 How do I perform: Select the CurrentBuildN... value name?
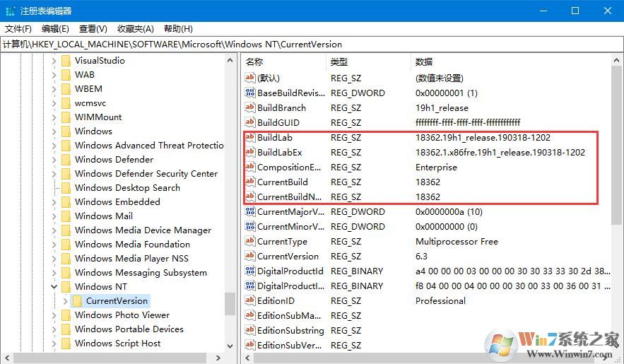[x=289, y=197]
